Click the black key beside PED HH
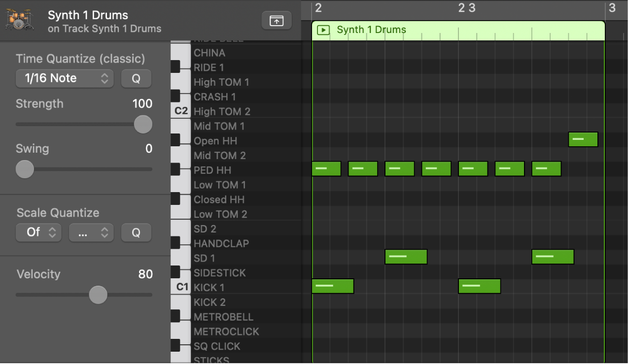Image resolution: width=628 pixels, height=364 pixels. [x=176, y=169]
